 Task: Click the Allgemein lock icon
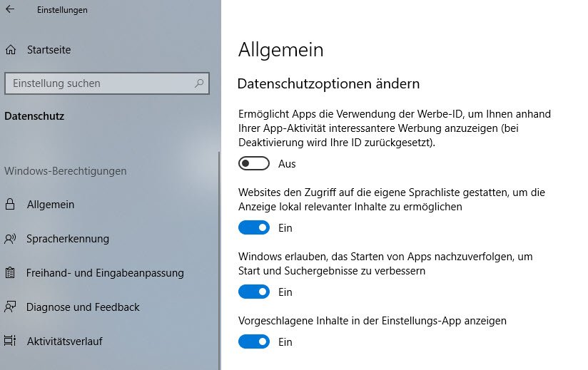[10, 205]
